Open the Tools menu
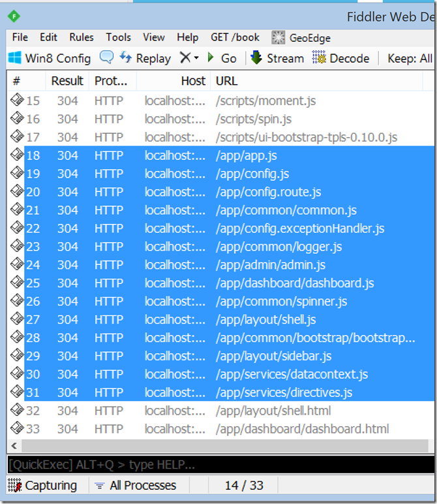Image resolution: width=437 pixels, height=504 pixels. [119, 37]
